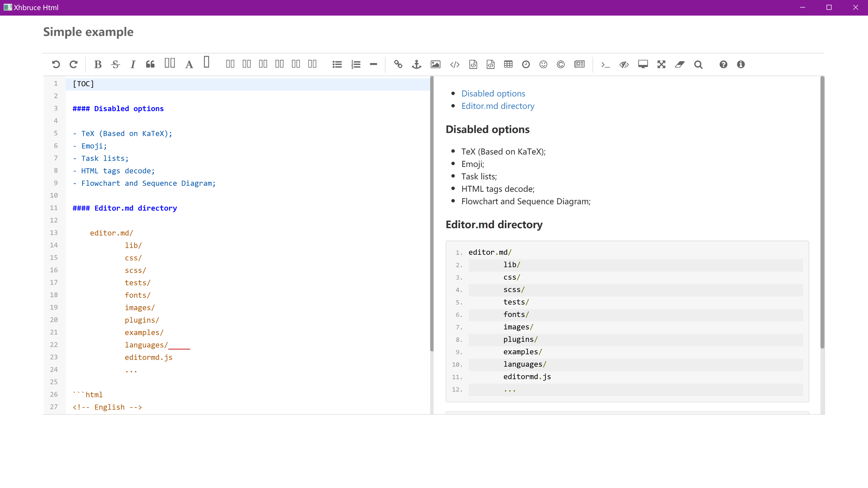Screen dimensions: 868x488
Task: Follow the Editor.md directory TOC link
Action: coord(498,106)
